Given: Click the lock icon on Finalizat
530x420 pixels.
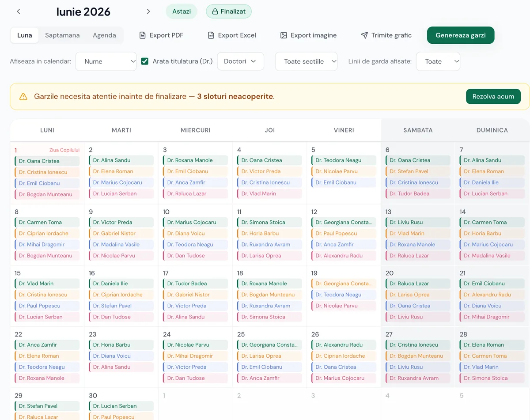Looking at the screenshot, I should (x=215, y=11).
